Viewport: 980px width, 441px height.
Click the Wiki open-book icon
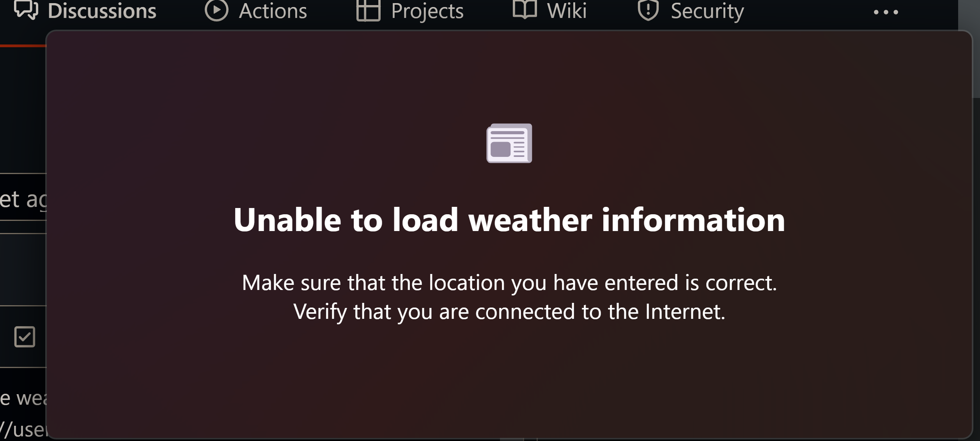coord(525,9)
